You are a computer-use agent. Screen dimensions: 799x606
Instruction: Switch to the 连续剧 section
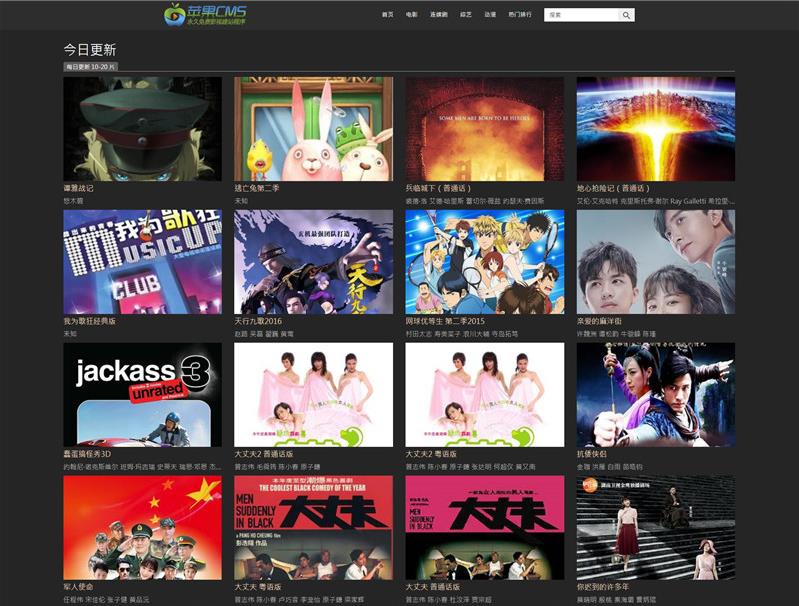coord(438,15)
